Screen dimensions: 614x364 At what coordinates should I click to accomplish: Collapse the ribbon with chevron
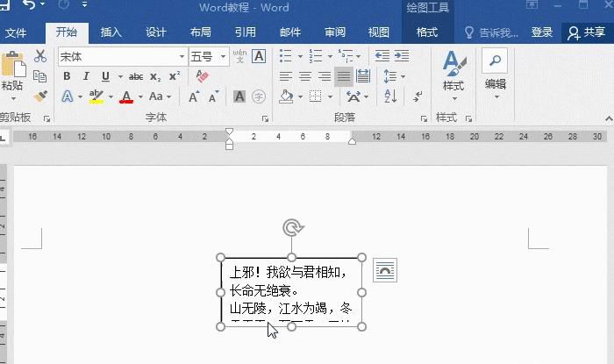click(609, 118)
